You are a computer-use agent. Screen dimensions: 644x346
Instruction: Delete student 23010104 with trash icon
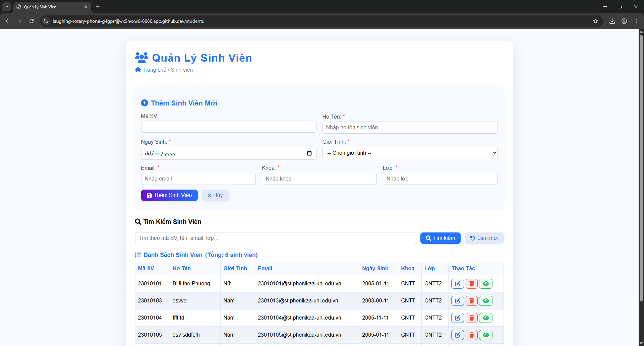coord(471,318)
